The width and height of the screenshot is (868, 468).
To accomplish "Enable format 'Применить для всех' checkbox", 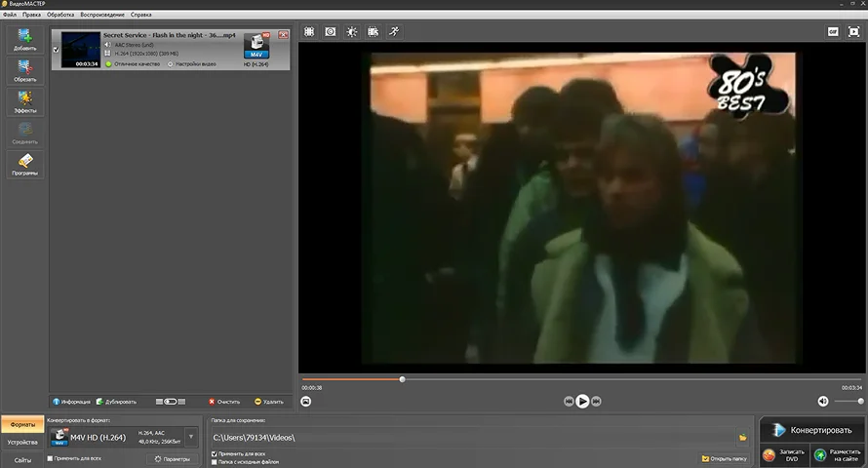I will coord(50,457).
